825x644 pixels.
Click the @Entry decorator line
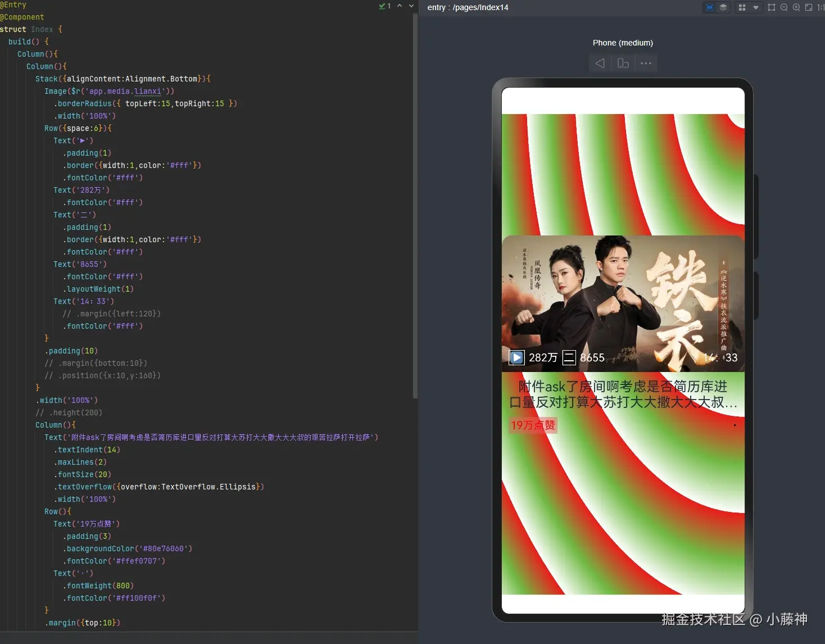tap(13, 4)
